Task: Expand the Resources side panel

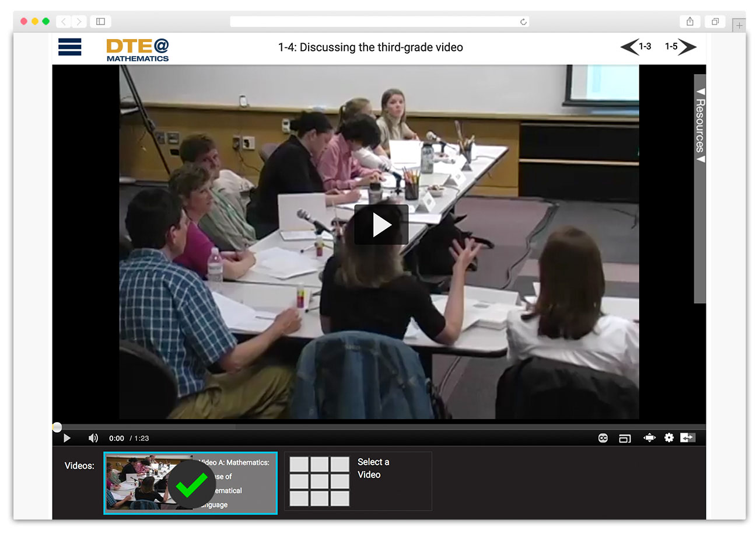Action: click(x=700, y=188)
